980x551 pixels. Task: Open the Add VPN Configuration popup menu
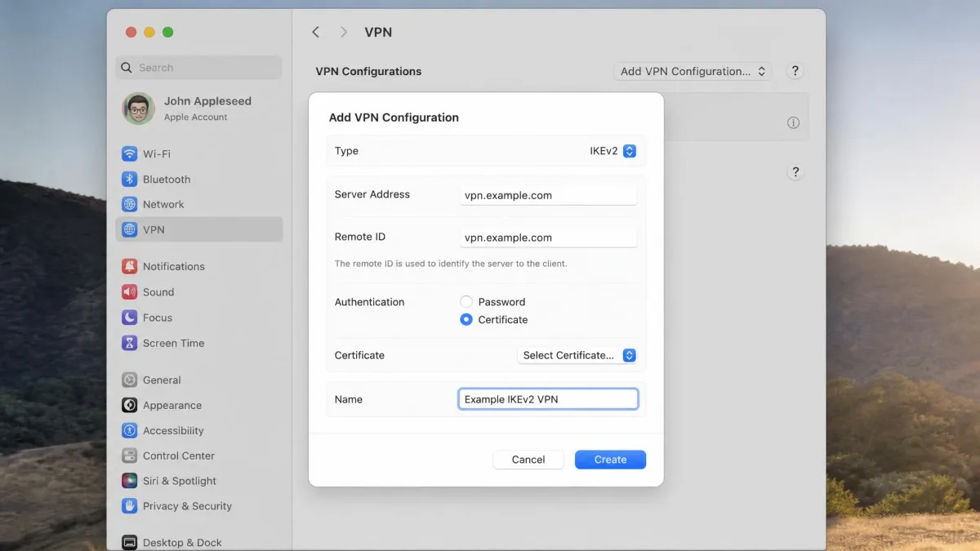[x=693, y=71]
